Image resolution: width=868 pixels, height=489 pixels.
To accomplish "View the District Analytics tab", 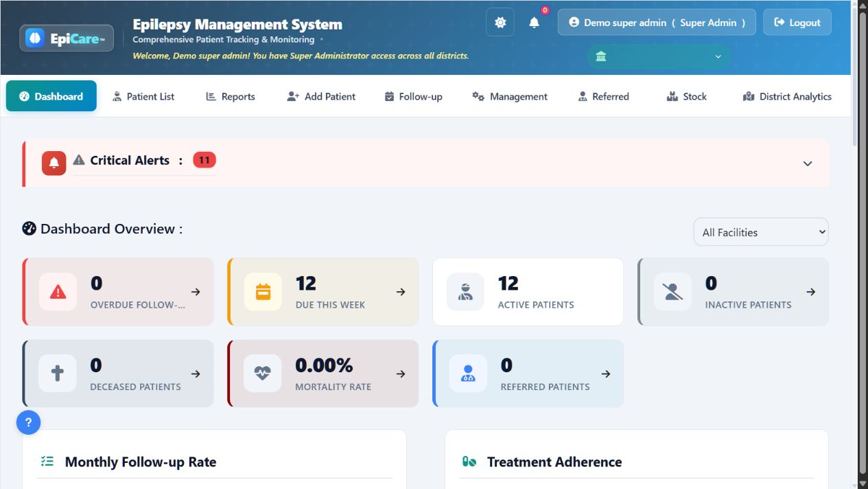I will [x=787, y=96].
